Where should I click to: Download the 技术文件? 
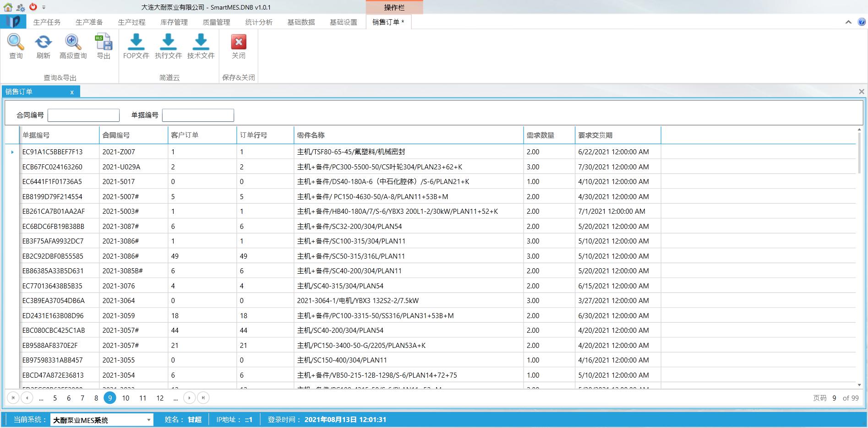click(x=201, y=43)
